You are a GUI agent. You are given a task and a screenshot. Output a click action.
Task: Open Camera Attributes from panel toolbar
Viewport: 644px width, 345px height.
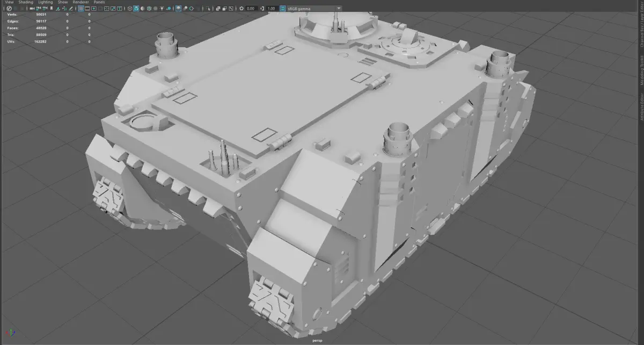(45, 9)
